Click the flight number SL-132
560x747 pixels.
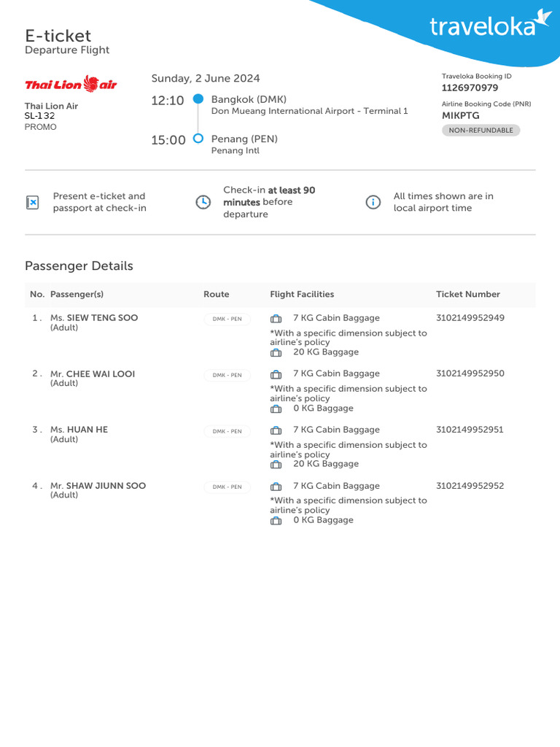[x=40, y=116]
